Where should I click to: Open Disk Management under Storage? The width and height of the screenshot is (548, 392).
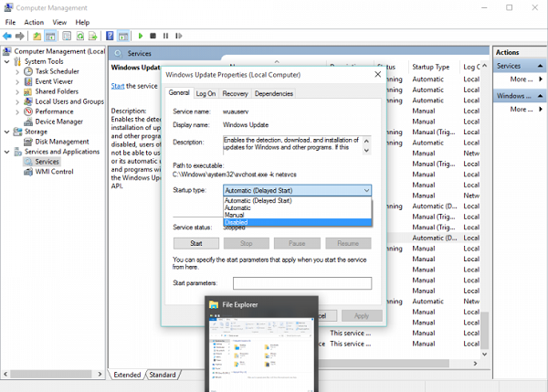(x=62, y=142)
